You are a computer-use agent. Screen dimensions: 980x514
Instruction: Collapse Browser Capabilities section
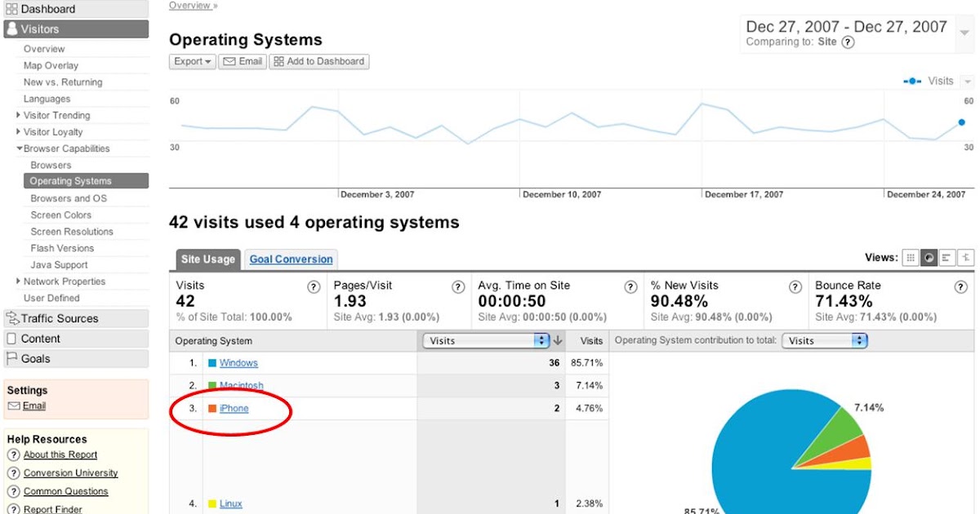(x=19, y=148)
